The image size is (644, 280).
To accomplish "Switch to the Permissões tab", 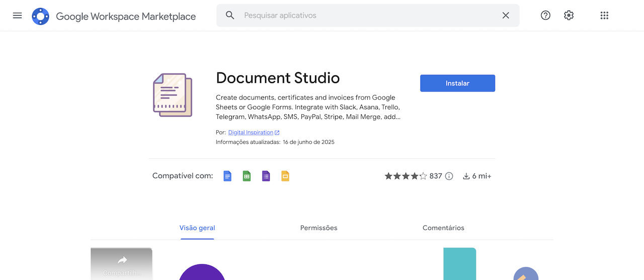I will 318,228.
